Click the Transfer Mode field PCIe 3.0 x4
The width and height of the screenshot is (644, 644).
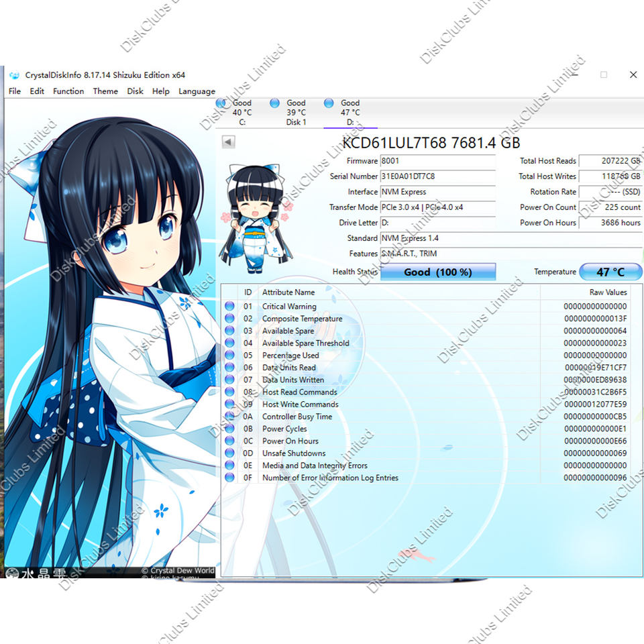coord(438,207)
